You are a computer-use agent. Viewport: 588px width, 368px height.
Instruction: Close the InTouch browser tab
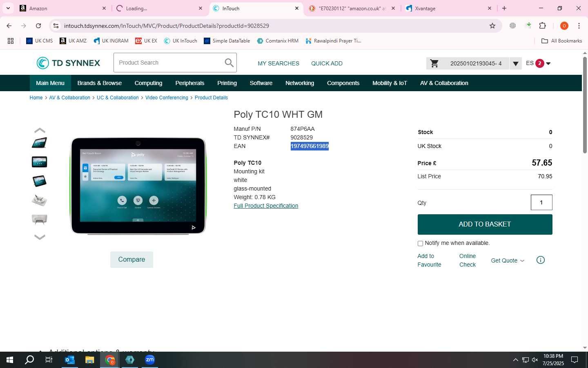tap(297, 8)
